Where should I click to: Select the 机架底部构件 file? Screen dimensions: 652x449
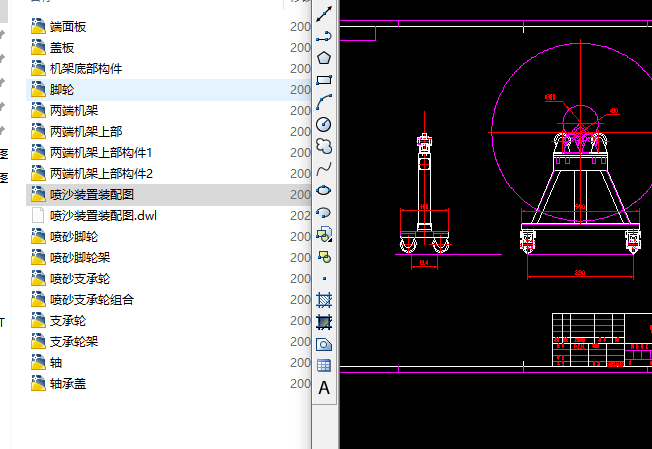pos(85,68)
